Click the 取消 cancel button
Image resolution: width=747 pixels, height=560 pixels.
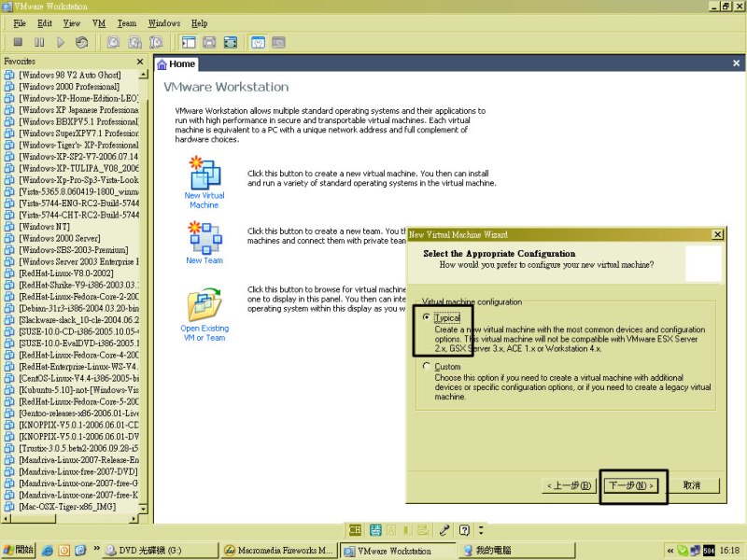point(691,485)
